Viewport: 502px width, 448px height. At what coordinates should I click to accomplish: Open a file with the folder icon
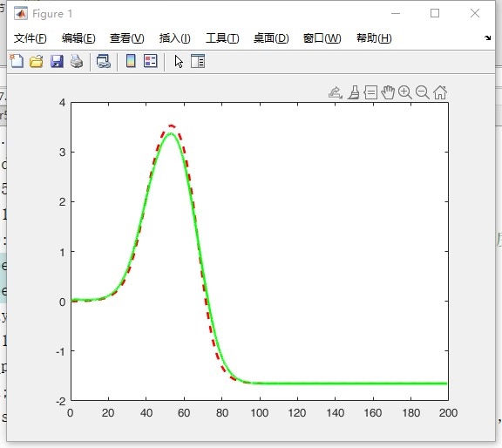pos(37,61)
